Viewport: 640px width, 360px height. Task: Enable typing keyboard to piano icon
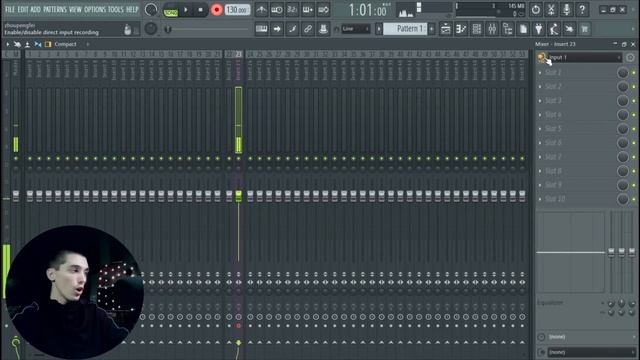coord(261,29)
